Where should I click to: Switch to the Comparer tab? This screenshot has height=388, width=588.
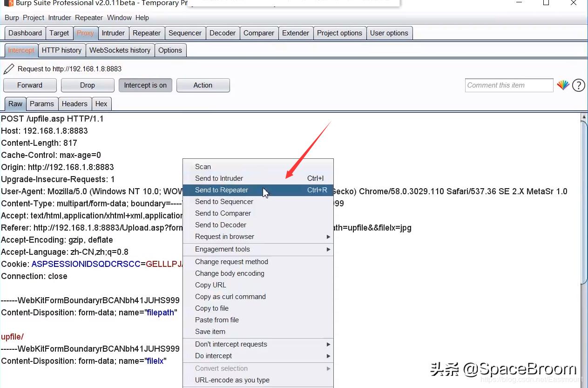tap(259, 33)
